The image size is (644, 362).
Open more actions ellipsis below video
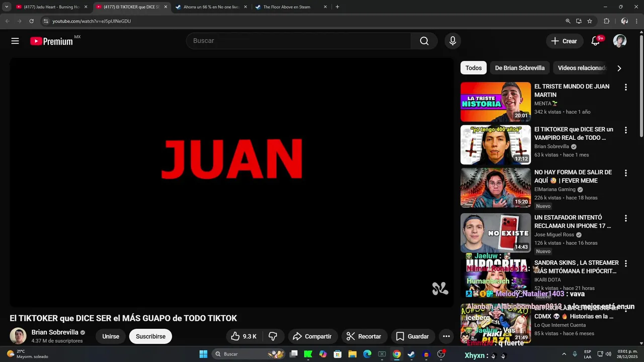pos(446,336)
